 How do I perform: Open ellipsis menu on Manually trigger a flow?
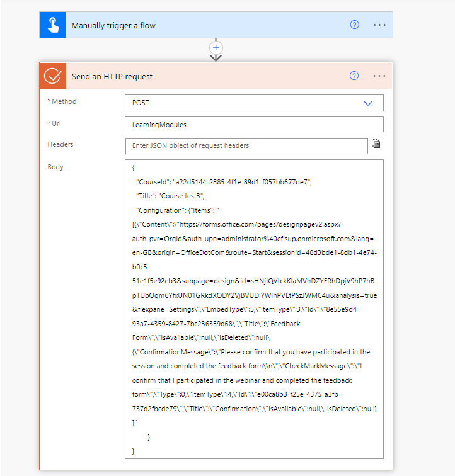click(379, 25)
